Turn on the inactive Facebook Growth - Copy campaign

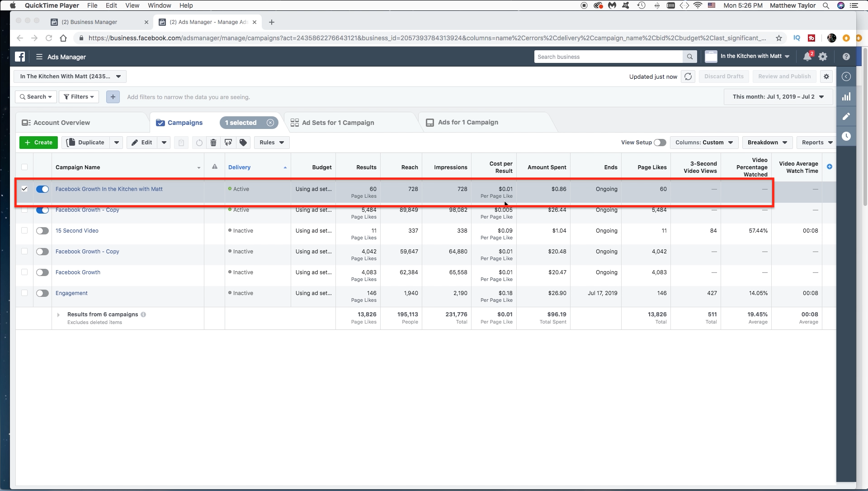click(42, 252)
